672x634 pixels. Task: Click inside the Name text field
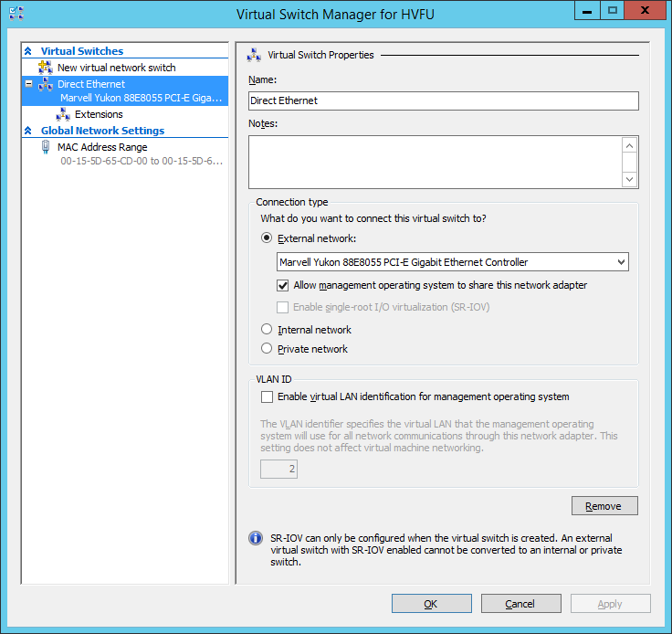click(x=443, y=100)
